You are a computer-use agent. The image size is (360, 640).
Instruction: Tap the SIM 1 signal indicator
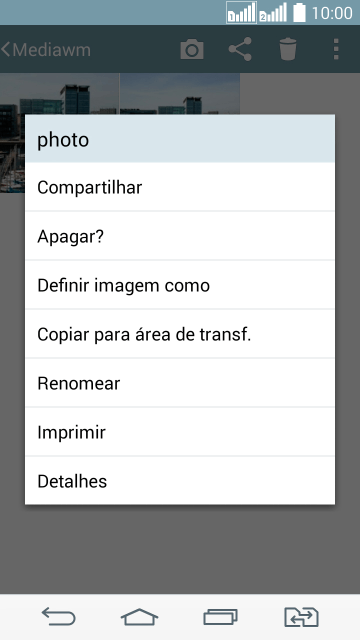(241, 13)
